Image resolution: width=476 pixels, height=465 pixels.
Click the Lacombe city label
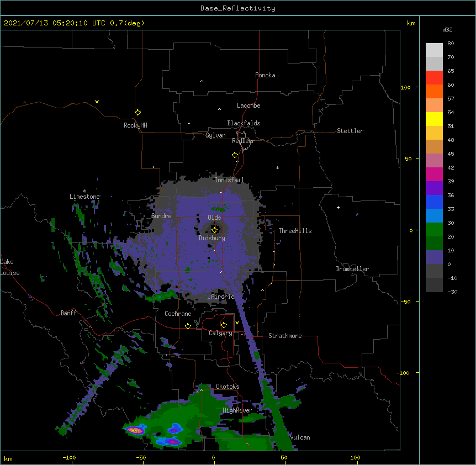coord(248,105)
